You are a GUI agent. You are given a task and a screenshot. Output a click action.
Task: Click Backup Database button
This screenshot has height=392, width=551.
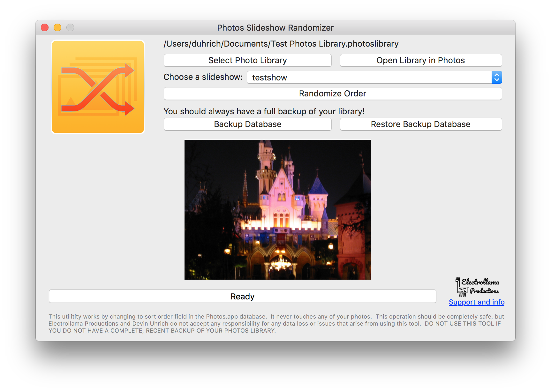[x=247, y=124]
